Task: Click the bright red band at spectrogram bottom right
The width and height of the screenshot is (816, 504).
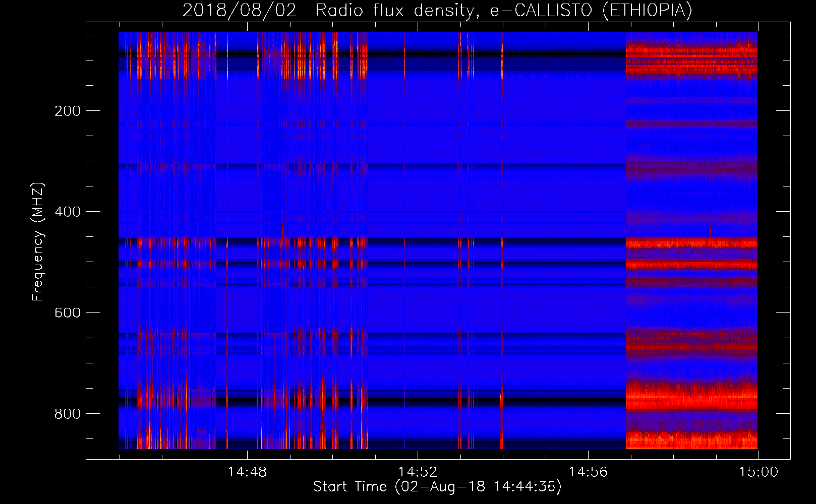Action: pyautogui.click(x=691, y=440)
